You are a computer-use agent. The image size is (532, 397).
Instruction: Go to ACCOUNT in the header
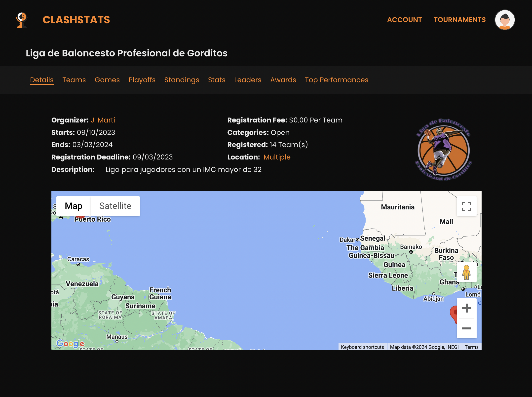(404, 20)
